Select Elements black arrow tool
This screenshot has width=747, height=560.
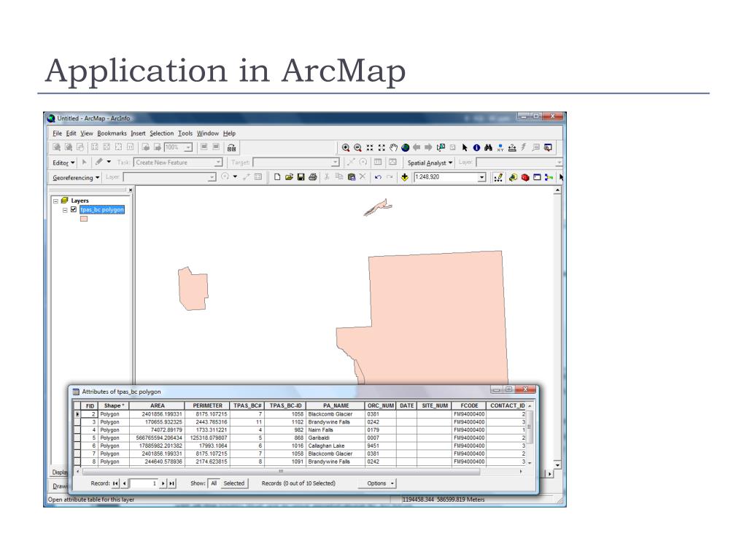click(x=465, y=147)
